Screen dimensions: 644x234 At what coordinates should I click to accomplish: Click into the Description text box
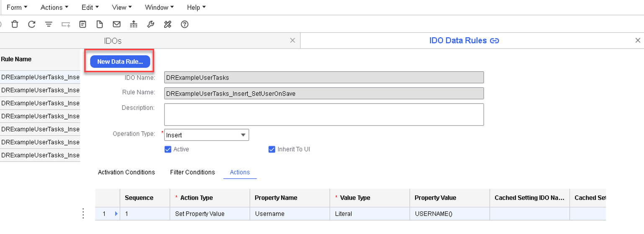324,114
